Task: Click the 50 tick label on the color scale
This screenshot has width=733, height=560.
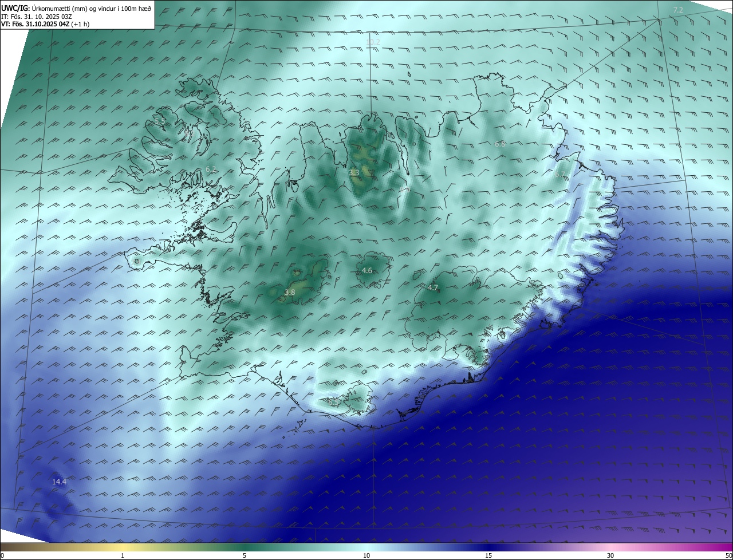Action: (x=728, y=555)
